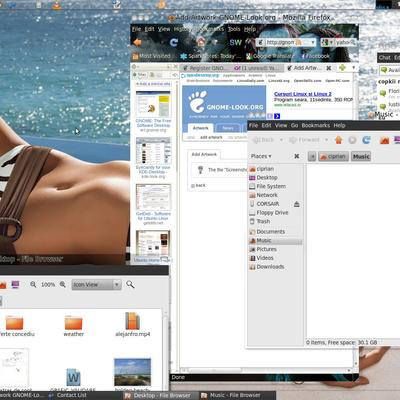Open Facebook bookmark in Firefox
Viewport: 400px width, 400px height.
point(315,56)
